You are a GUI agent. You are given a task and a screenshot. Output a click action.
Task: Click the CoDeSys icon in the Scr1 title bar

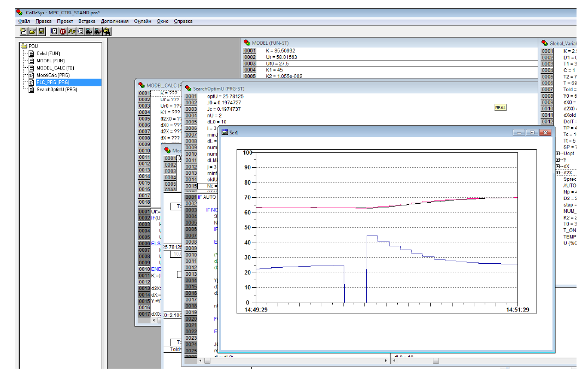224,132
